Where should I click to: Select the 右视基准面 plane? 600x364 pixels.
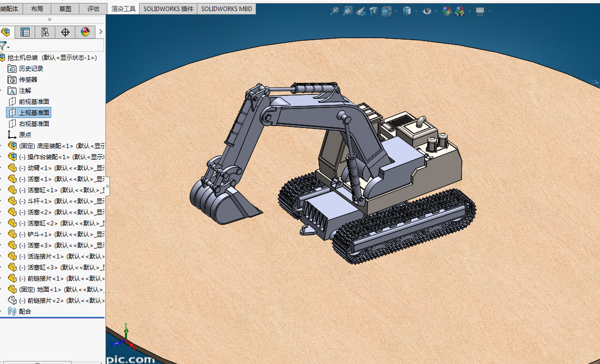coord(29,124)
